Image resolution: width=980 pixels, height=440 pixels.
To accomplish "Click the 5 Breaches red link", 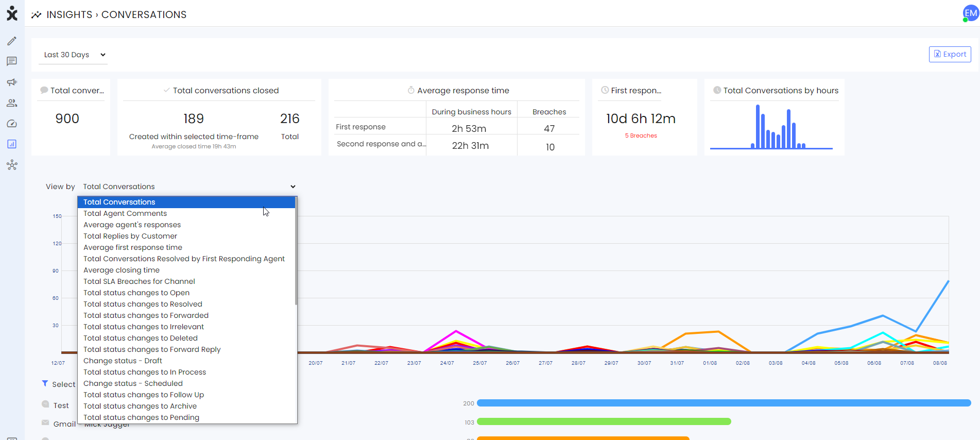I will coord(641,136).
